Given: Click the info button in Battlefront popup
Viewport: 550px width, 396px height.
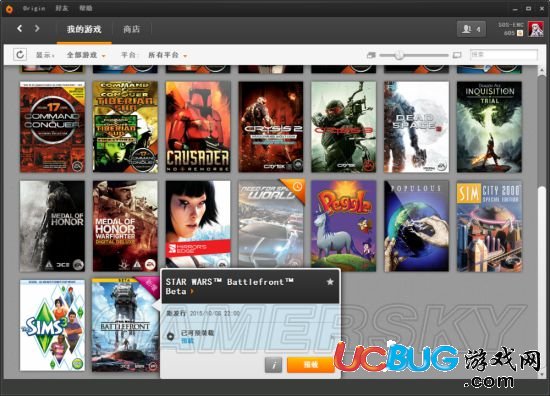Looking at the screenshot, I should [x=273, y=365].
